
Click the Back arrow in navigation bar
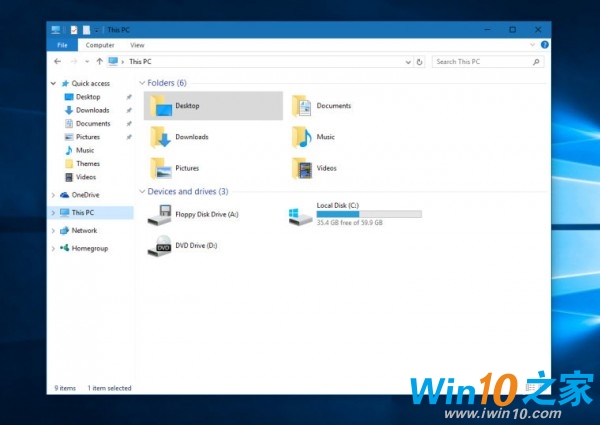[57, 61]
